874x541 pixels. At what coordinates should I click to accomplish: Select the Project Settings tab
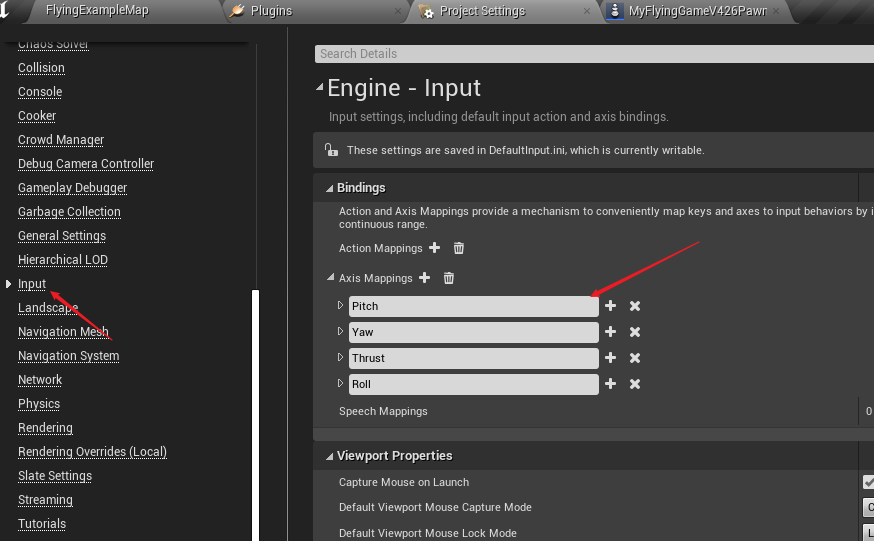482,11
